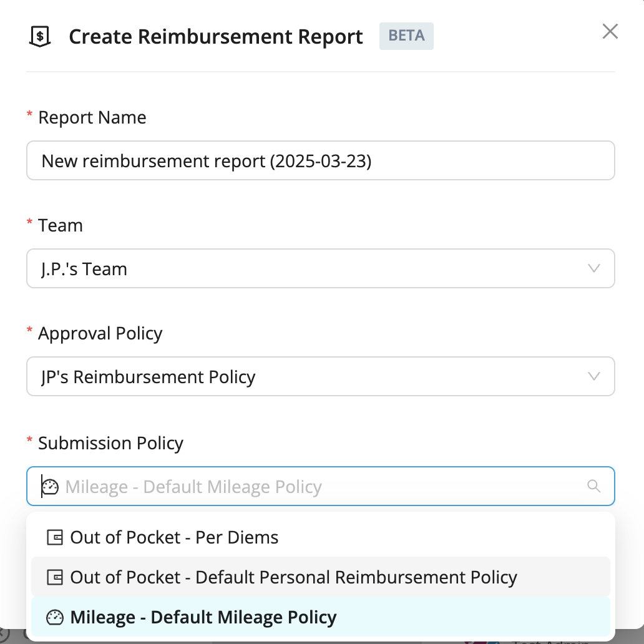
Task: Click the BETA badge in the header
Action: tap(406, 36)
